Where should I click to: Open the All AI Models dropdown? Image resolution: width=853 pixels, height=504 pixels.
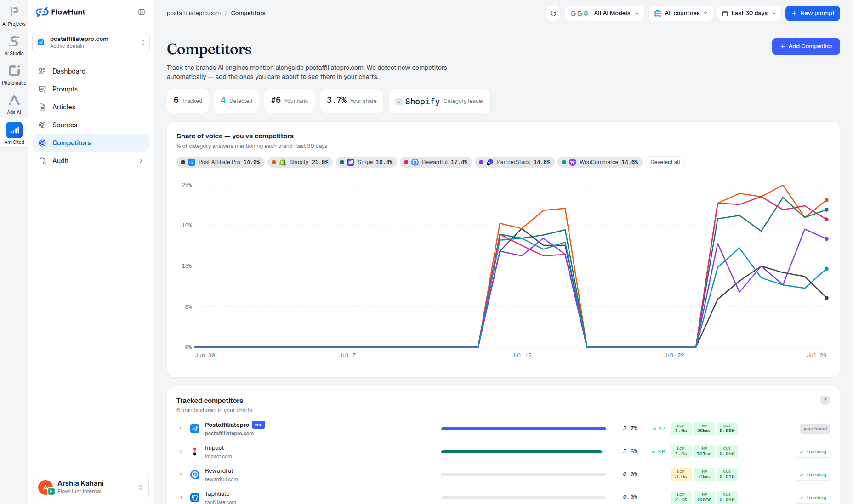tap(604, 13)
